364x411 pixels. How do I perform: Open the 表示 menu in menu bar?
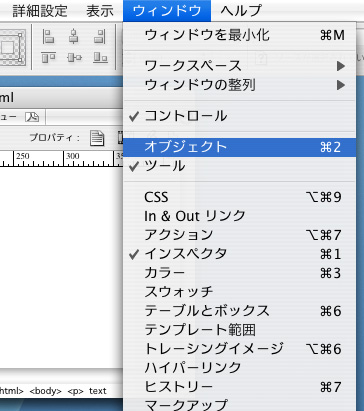(x=100, y=11)
